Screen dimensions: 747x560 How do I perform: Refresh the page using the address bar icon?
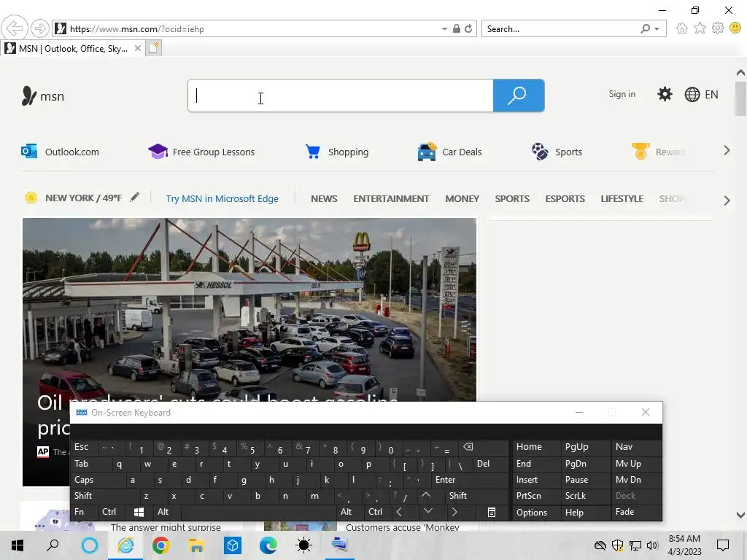click(468, 28)
